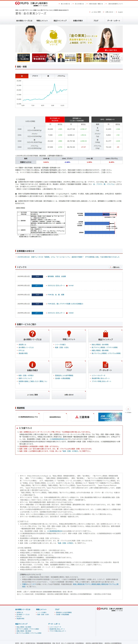Image resolution: width=138 pixels, height=644 pixels.
Task: Click document icon for データレポート
Action: (105, 365)
